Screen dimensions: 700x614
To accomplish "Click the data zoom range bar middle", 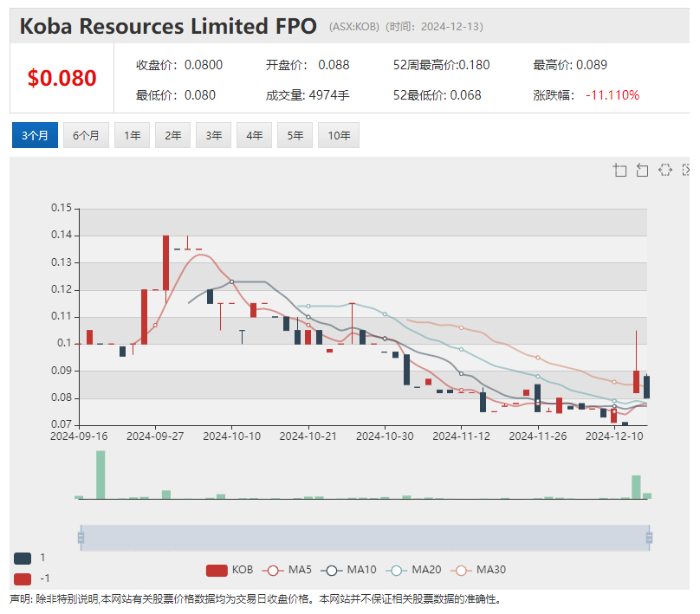I will pos(364,538).
